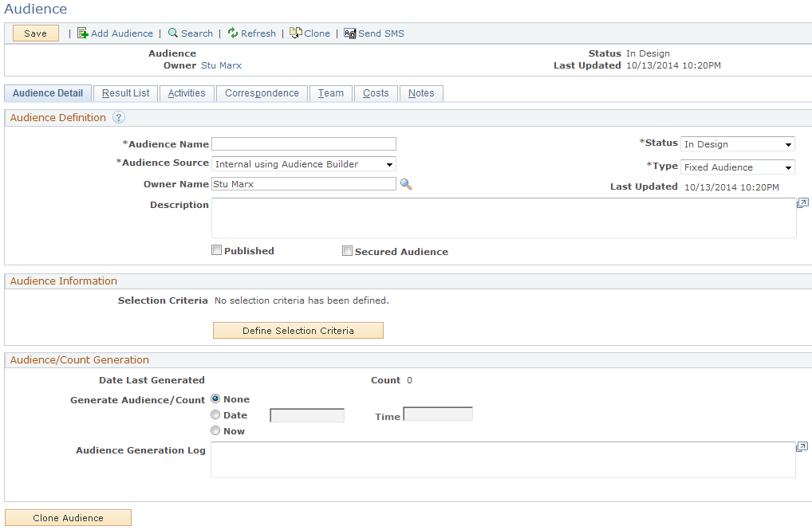Click the Search link text
812x530 pixels.
click(197, 33)
